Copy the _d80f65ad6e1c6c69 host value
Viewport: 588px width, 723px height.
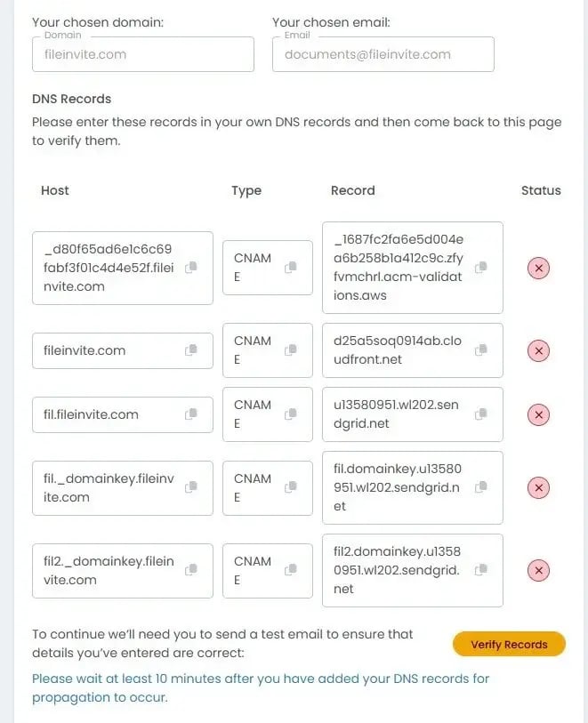(191, 269)
